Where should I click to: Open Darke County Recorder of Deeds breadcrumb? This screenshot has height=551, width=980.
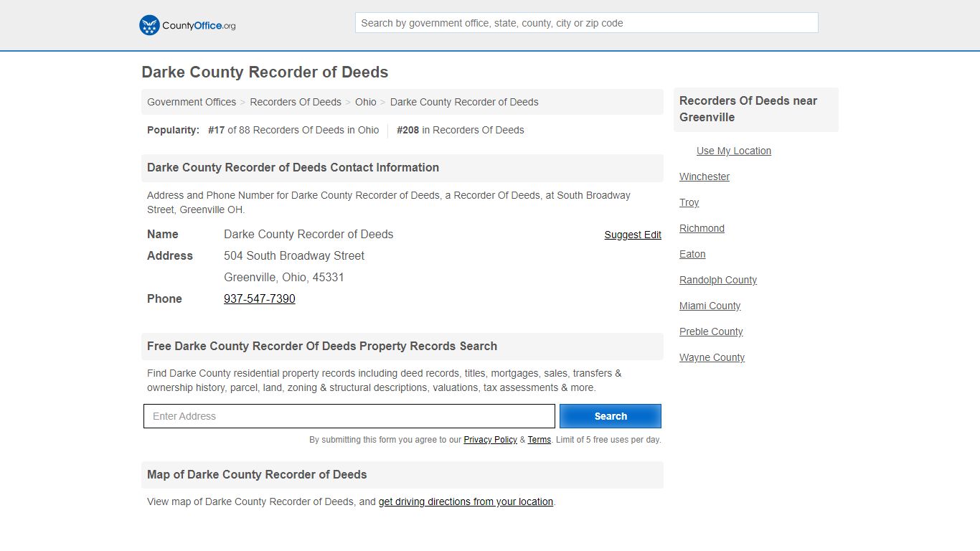464,102
